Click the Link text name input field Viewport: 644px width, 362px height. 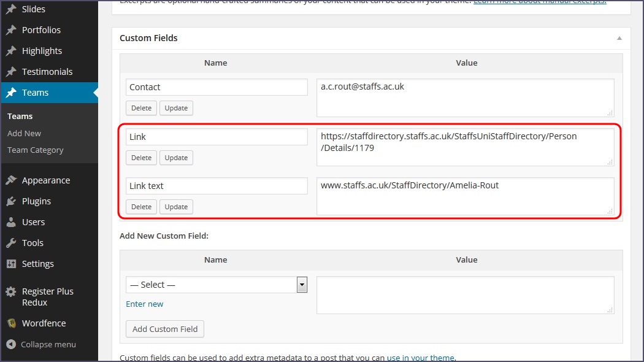pyautogui.click(x=217, y=186)
